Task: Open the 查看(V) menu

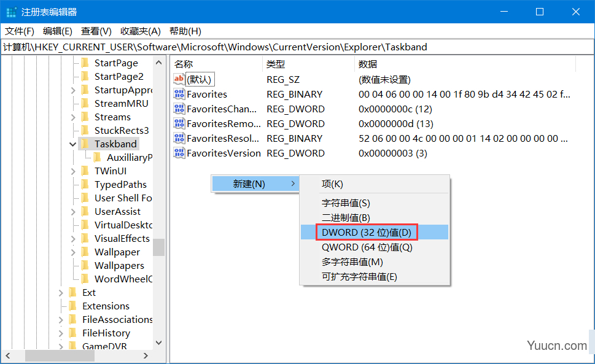Action: coord(96,31)
